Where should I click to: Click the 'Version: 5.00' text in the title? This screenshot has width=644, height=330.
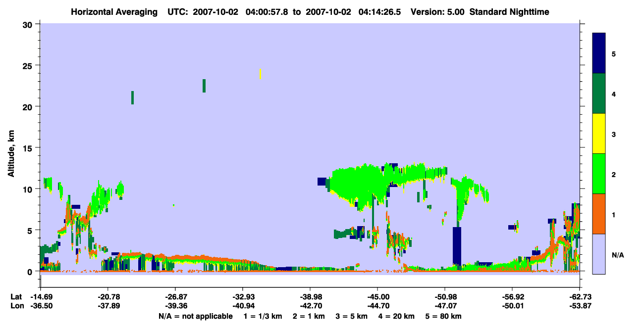[x=437, y=11]
